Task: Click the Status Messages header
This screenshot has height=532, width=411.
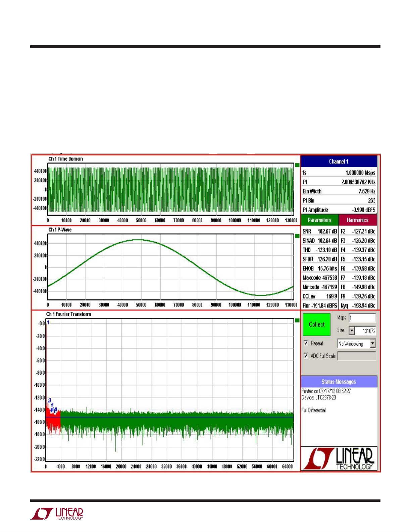Action: point(339,382)
